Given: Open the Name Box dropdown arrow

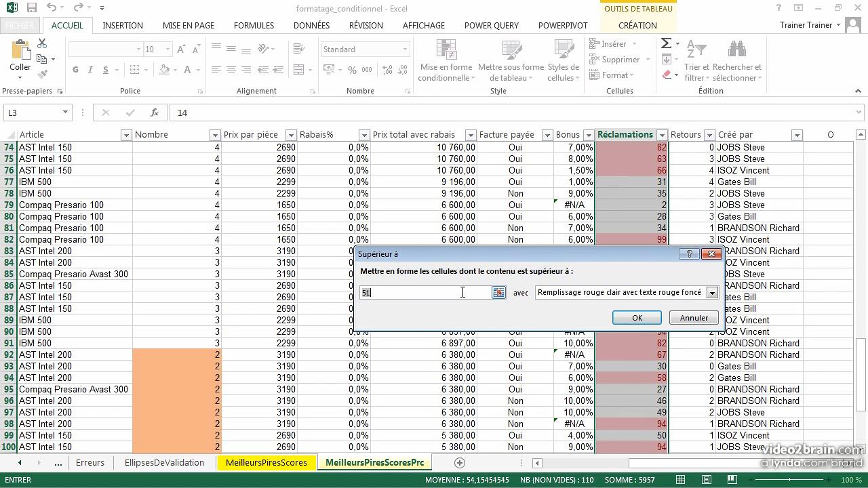Looking at the screenshot, I should (x=65, y=113).
